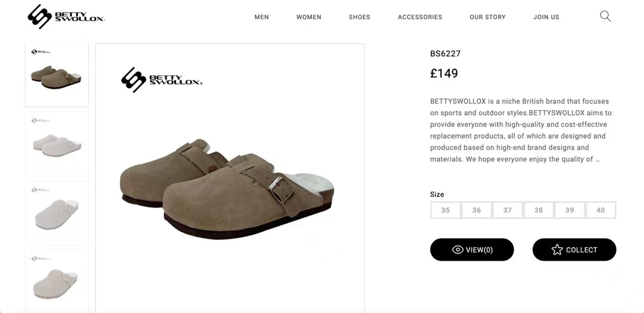Viewport: 644px width, 313px height.
Task: Show the taupe clog thumbnail
Action: 57,75
